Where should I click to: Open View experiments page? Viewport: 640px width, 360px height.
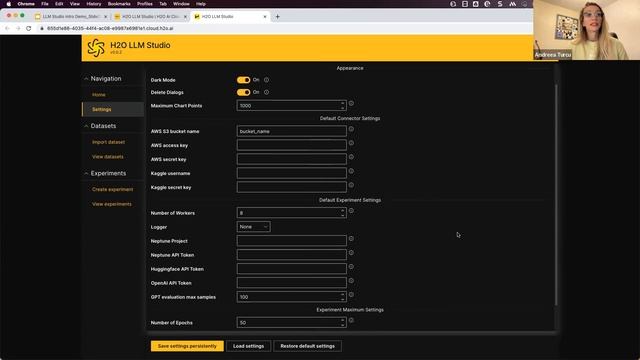click(112, 204)
